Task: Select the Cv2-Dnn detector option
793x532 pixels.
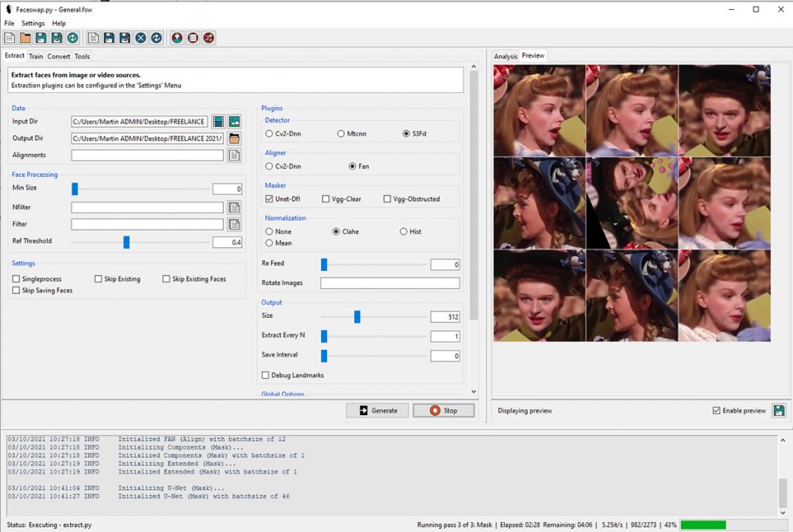Action: click(283, 133)
